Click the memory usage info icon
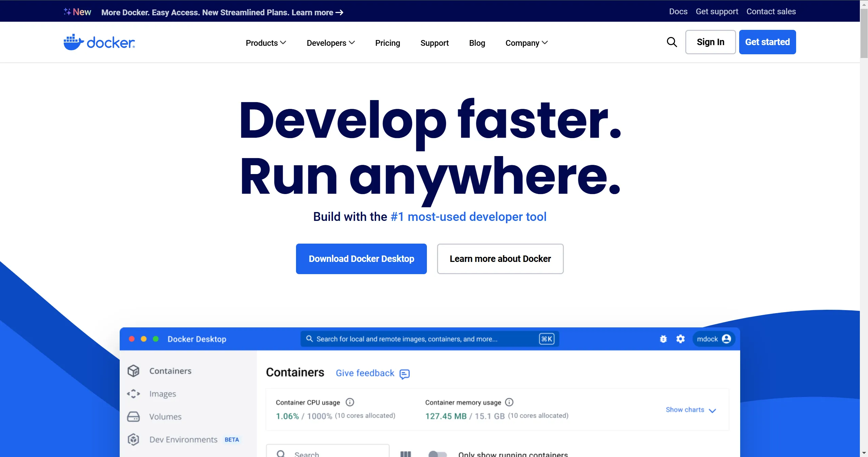868x457 pixels. click(509, 402)
